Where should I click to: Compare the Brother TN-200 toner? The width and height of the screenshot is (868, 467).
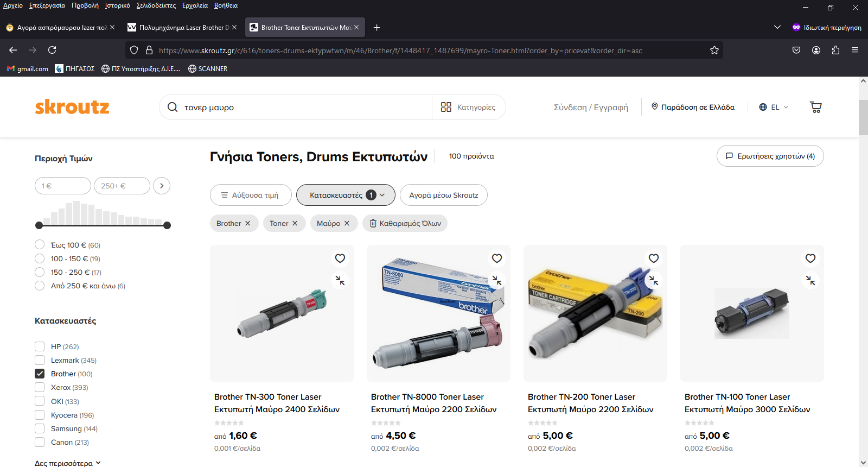click(654, 280)
